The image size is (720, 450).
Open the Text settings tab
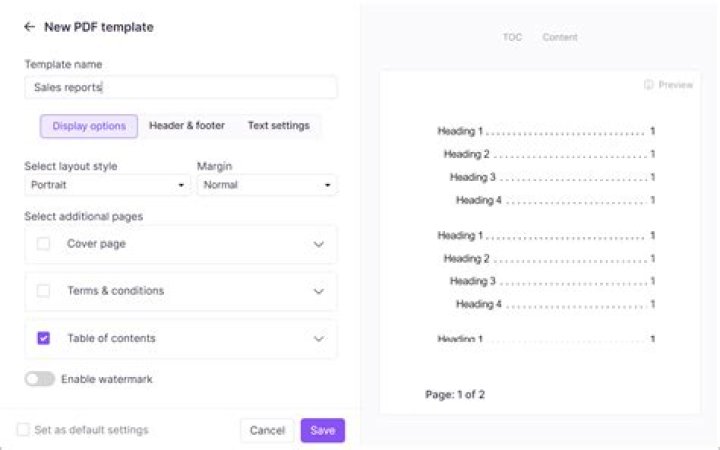point(278,126)
